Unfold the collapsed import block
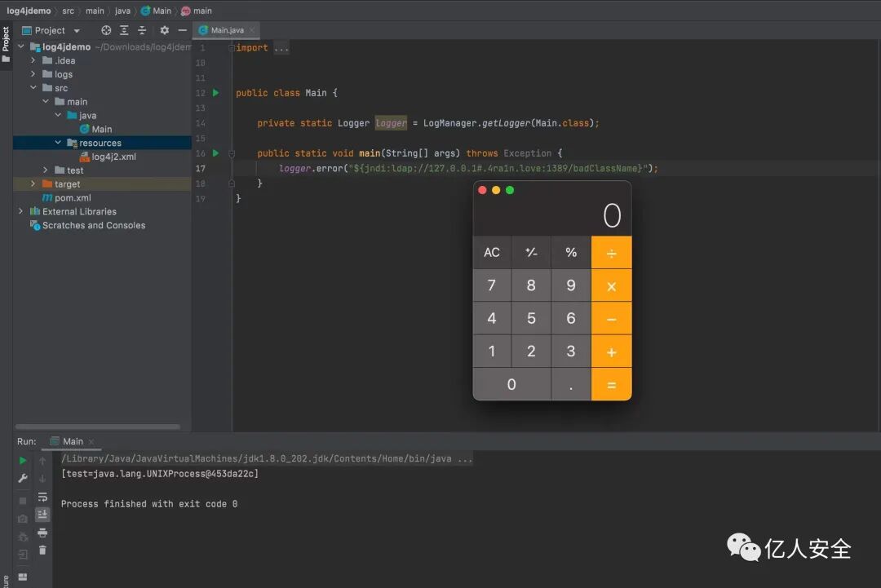 [x=231, y=48]
